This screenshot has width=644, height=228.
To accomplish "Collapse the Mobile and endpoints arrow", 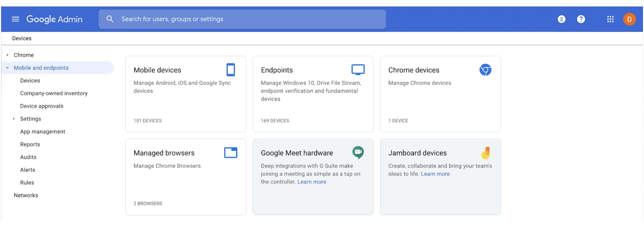I will (7, 68).
